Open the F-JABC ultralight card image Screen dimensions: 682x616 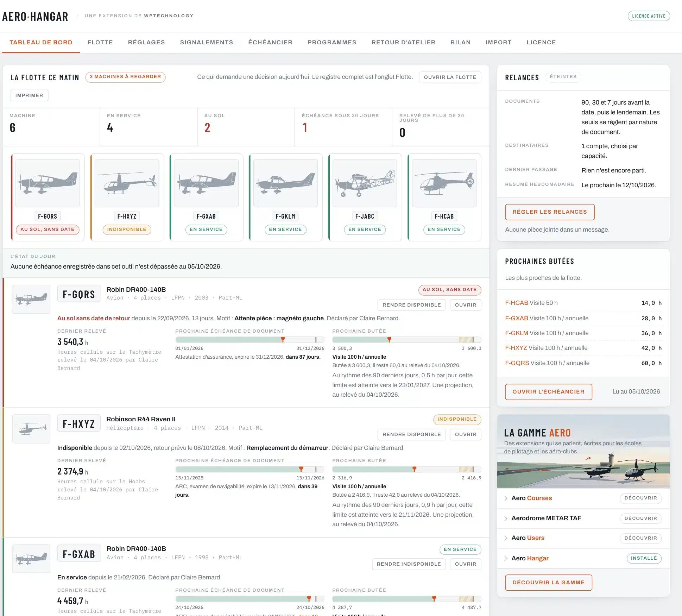pyautogui.click(x=365, y=183)
